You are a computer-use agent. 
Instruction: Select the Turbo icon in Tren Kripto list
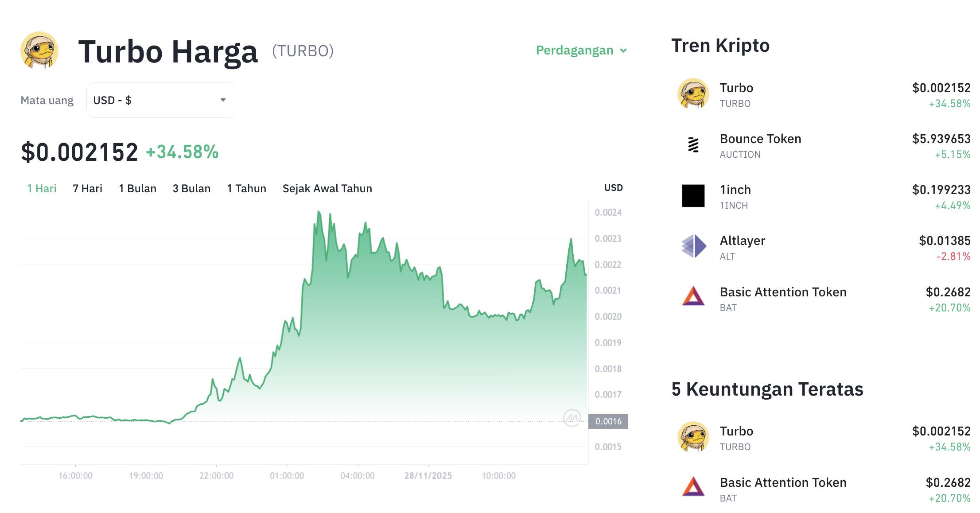[x=693, y=94]
